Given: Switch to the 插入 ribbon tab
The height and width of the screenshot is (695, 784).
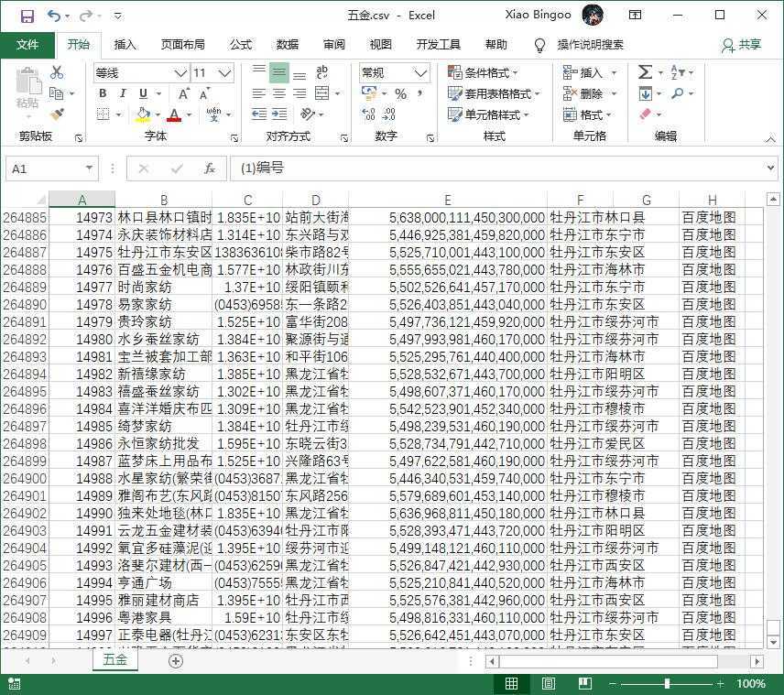Looking at the screenshot, I should click(124, 44).
